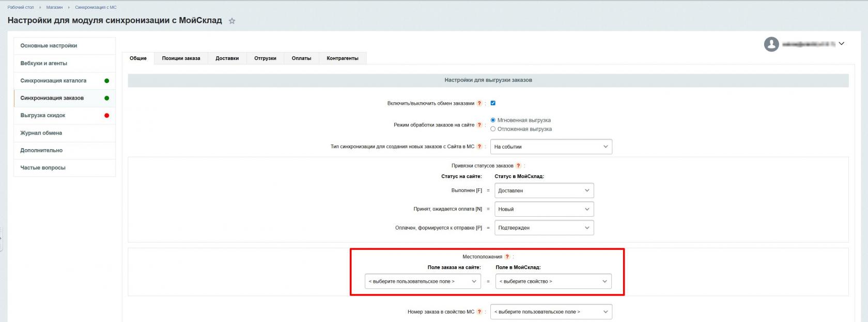Show help for synchronization type setting
The height and width of the screenshot is (322, 868).
coord(479,147)
